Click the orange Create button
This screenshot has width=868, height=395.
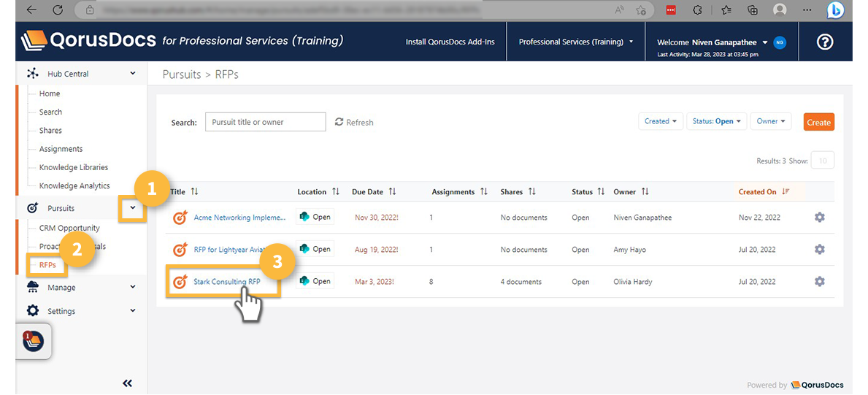[x=819, y=122]
